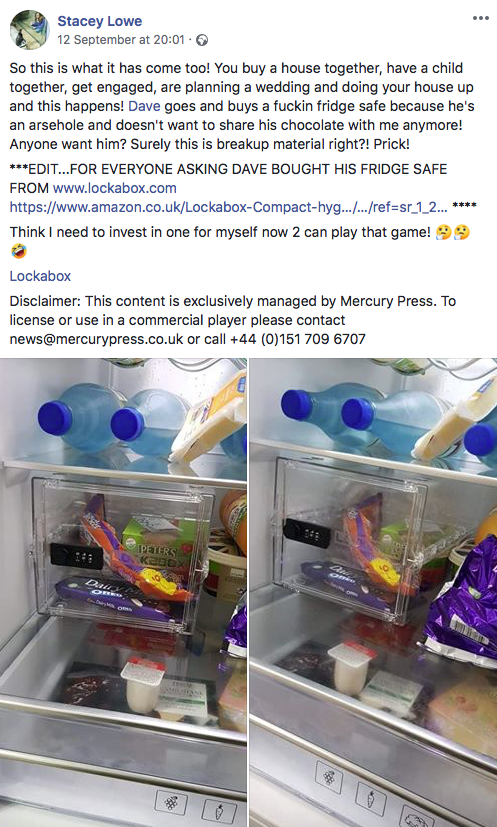This screenshot has width=497, height=827.
Task: Click the public globe privacy icon
Action: point(202,40)
